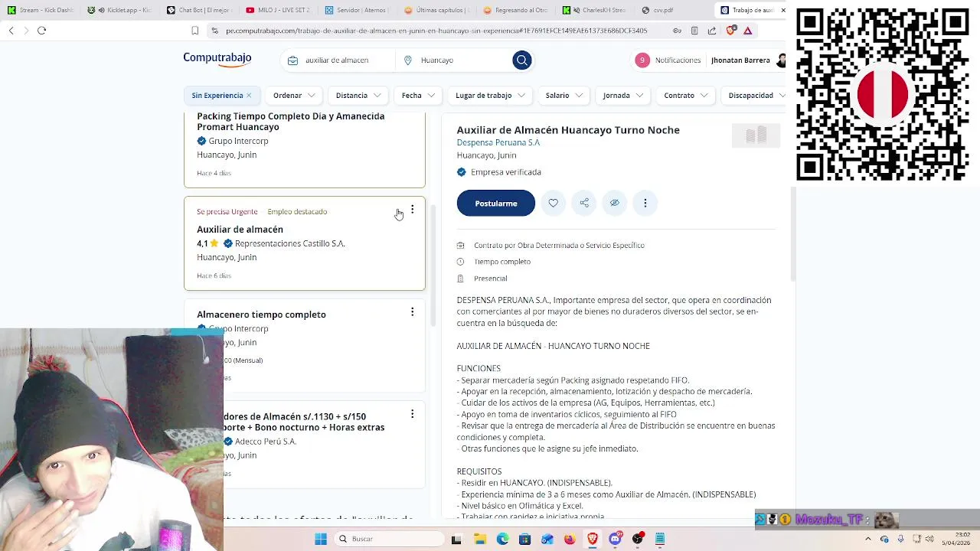Switch to Stream - Kick Dashboard tab
This screenshot has width=980, height=551.
point(41,10)
